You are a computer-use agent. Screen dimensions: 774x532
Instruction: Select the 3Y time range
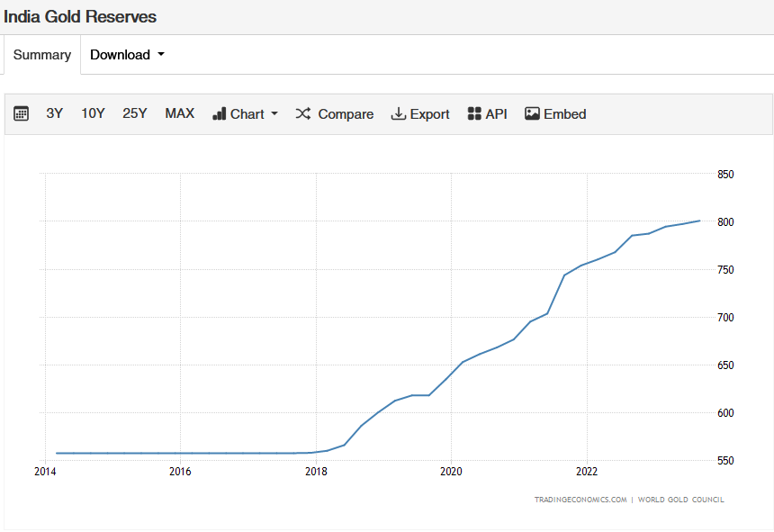click(x=55, y=113)
